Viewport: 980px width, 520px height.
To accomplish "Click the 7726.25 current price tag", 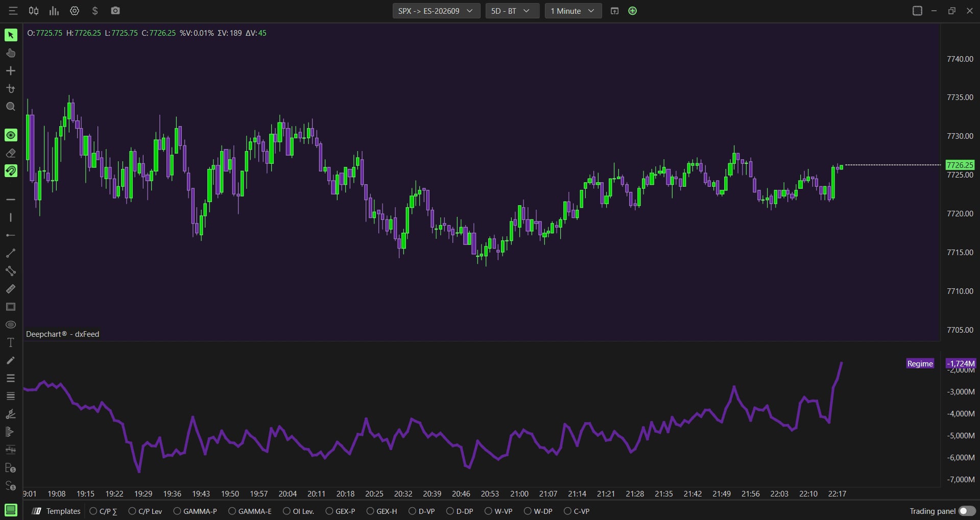I will (x=960, y=165).
